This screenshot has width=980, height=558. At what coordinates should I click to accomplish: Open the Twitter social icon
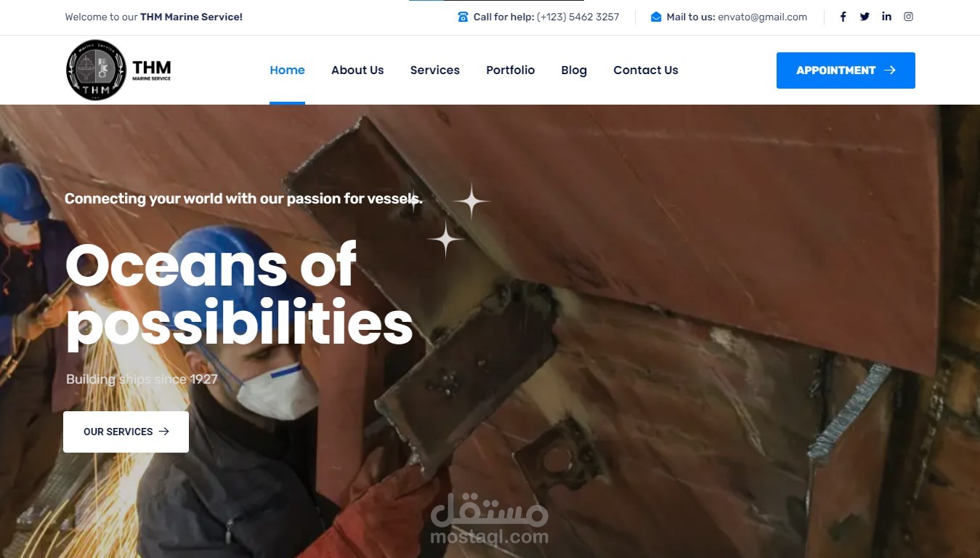click(864, 17)
